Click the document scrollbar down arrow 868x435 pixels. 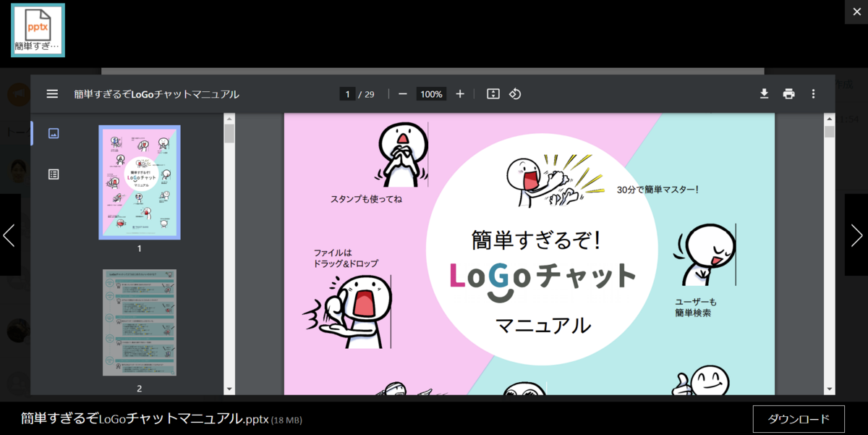[x=830, y=389]
